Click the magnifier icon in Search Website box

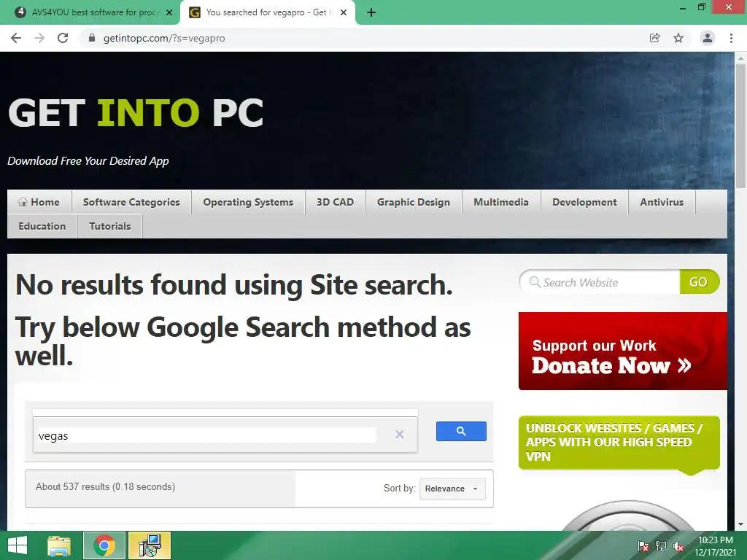535,282
